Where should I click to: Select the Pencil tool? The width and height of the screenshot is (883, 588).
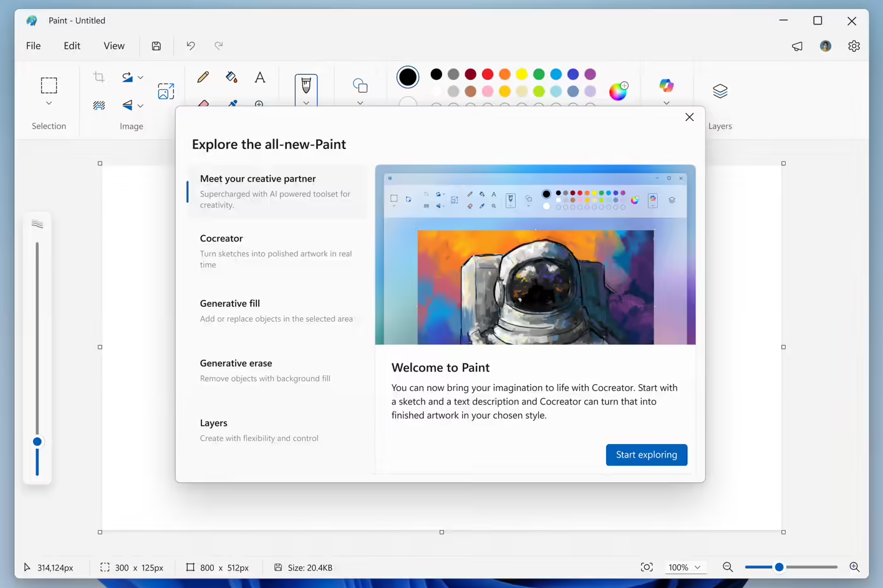[x=203, y=77]
